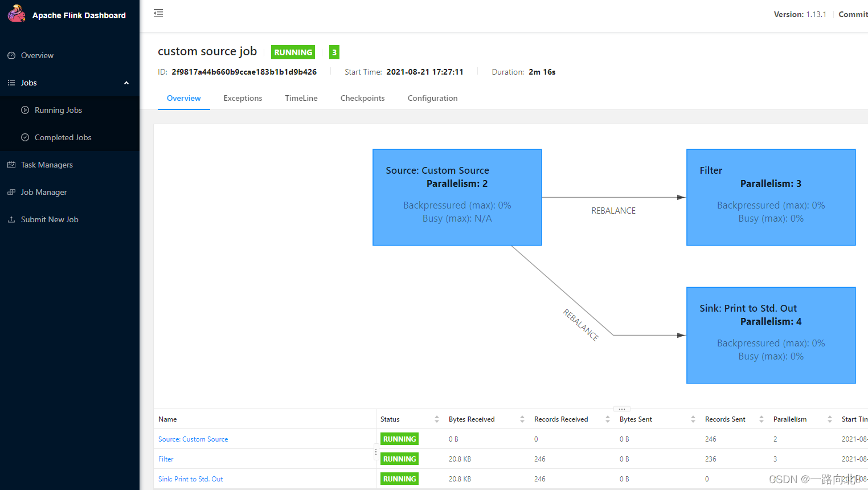The image size is (868, 490).
Task: Sort the table by Parallelism column
Action: (830, 419)
